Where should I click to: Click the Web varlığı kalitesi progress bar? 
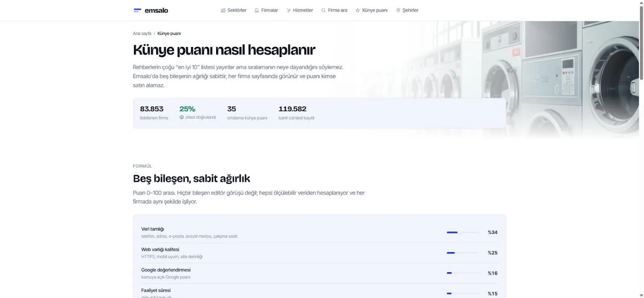pyautogui.click(x=463, y=253)
